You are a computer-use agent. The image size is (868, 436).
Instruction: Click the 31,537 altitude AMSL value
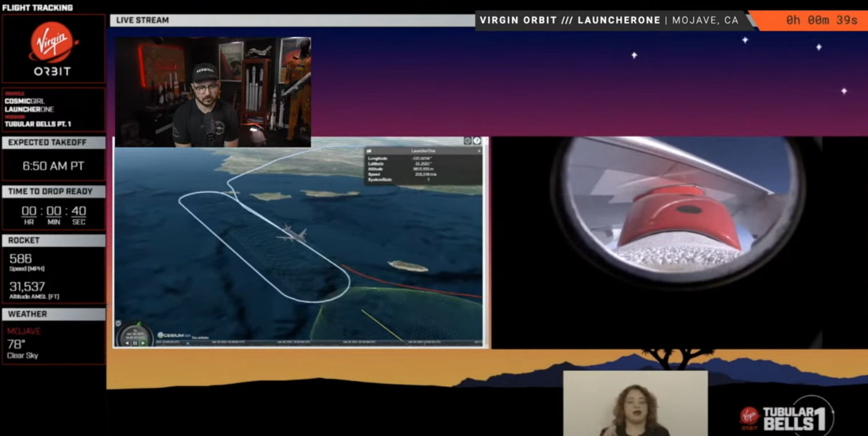pyautogui.click(x=27, y=287)
